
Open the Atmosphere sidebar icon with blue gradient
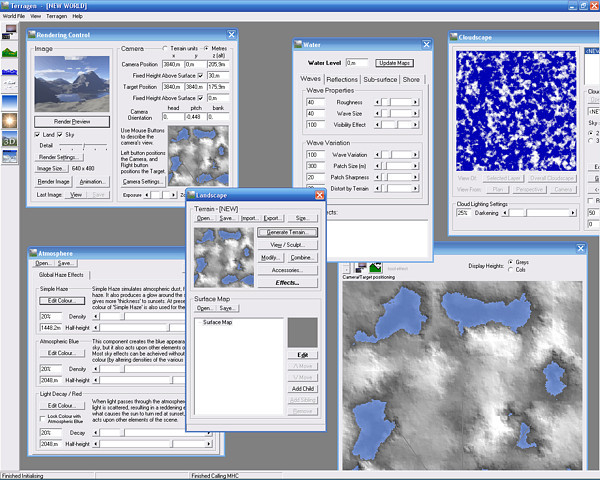click(10, 103)
